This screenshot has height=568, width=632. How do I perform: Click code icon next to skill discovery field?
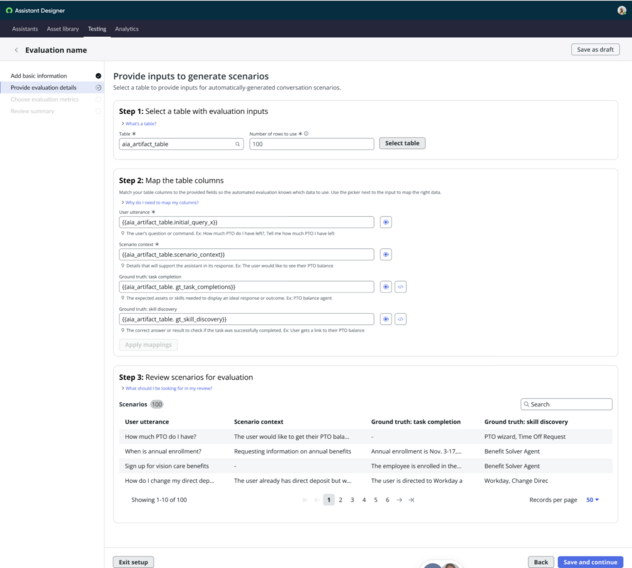tap(400, 319)
